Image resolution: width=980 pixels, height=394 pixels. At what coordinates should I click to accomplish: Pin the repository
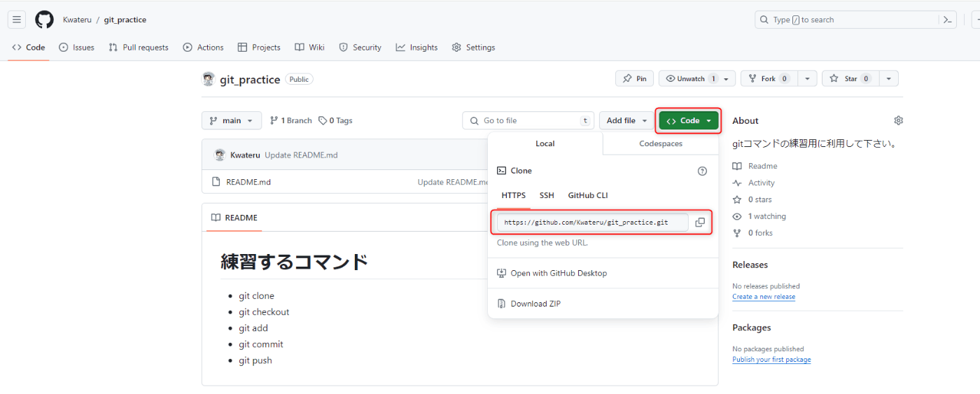point(634,78)
